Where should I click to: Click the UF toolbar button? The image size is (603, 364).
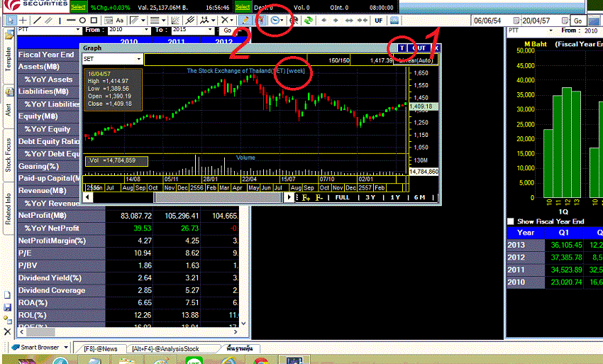378,21
